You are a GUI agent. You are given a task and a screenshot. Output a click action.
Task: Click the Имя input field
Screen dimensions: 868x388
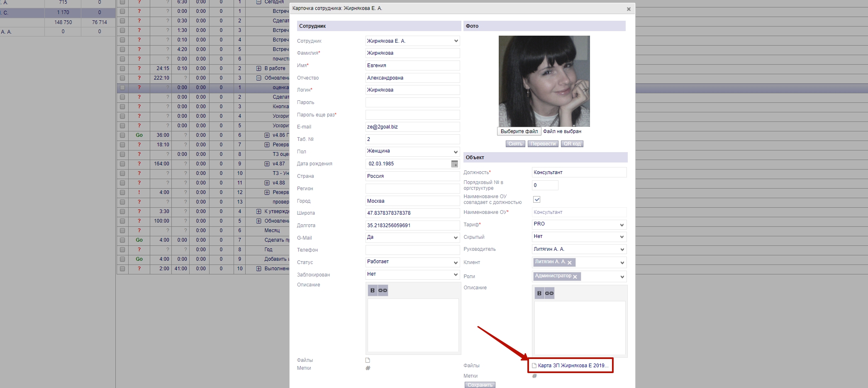tap(412, 65)
